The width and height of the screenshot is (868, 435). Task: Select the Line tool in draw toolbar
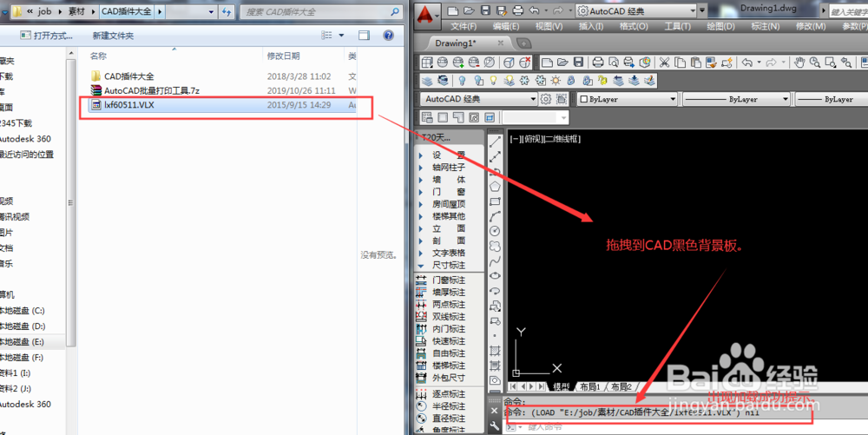[495, 142]
